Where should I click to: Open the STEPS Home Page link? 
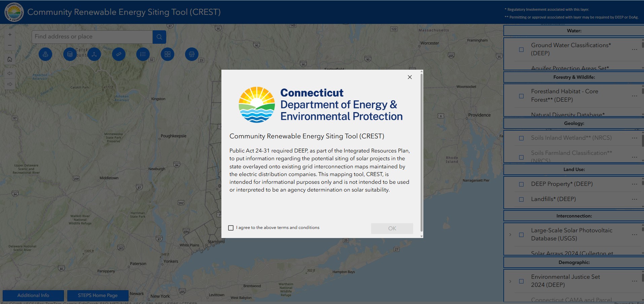coord(98,295)
